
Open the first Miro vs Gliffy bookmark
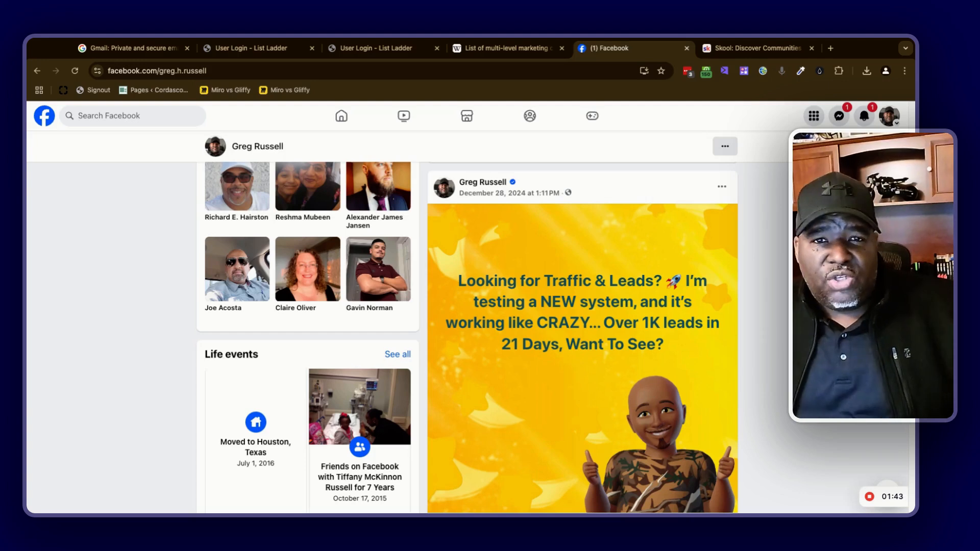(225, 90)
